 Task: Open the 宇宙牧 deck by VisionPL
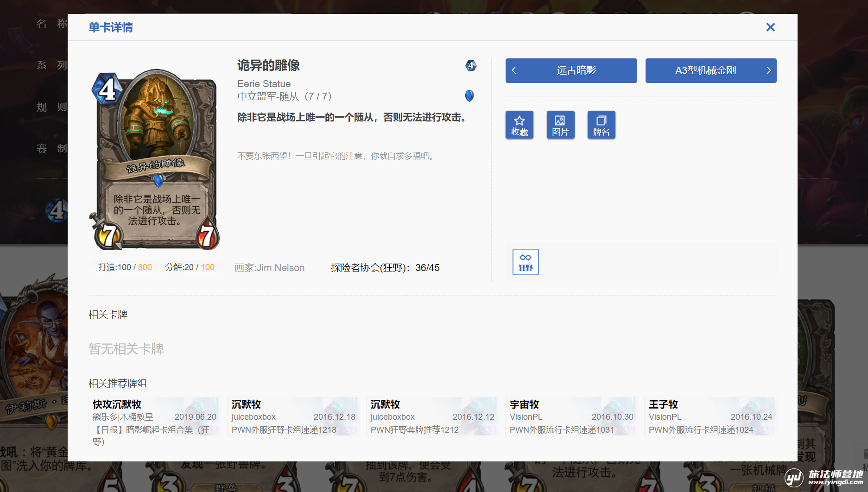571,416
